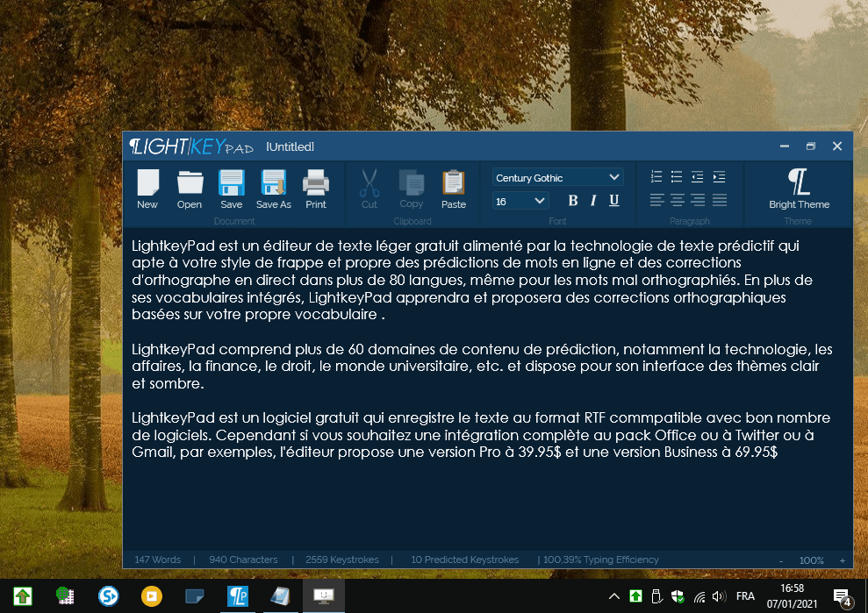
Task: Click the LightkeyPad logo in title bar
Action: pyautogui.click(x=191, y=146)
